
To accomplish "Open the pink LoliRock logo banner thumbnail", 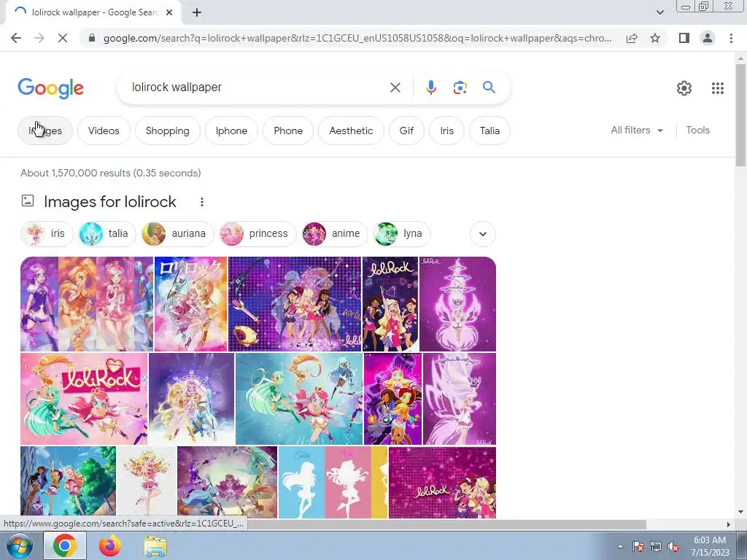I will pyautogui.click(x=84, y=399).
